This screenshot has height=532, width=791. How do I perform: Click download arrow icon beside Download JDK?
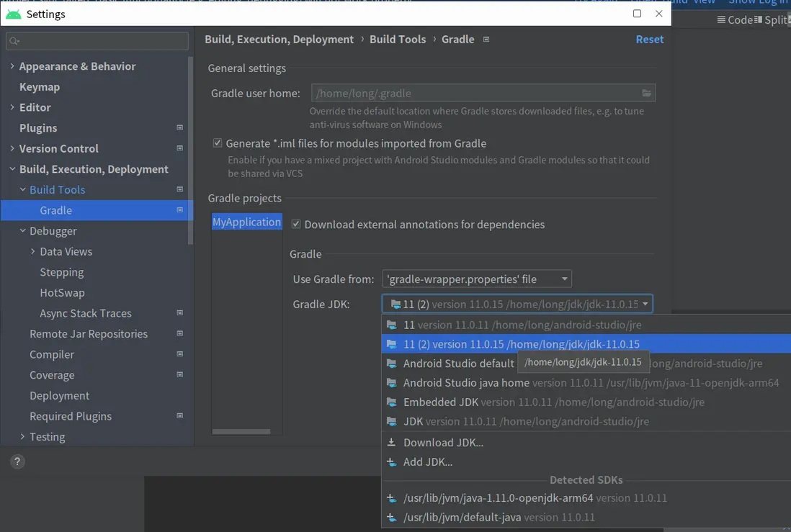pyautogui.click(x=391, y=442)
